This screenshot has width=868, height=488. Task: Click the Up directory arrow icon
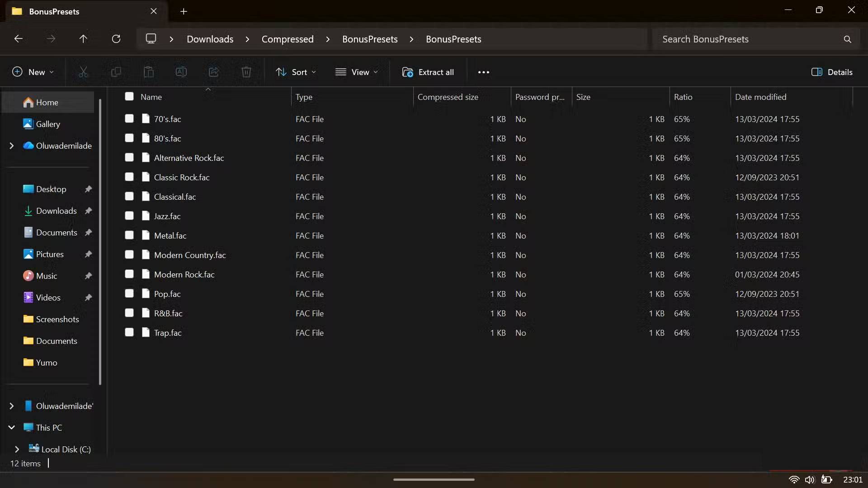click(x=83, y=39)
